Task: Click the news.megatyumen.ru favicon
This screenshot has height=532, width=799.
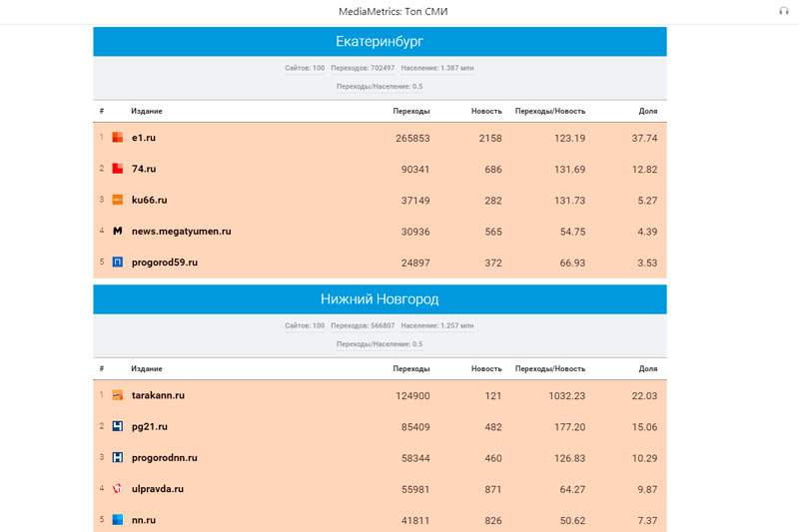Action: coord(118,231)
